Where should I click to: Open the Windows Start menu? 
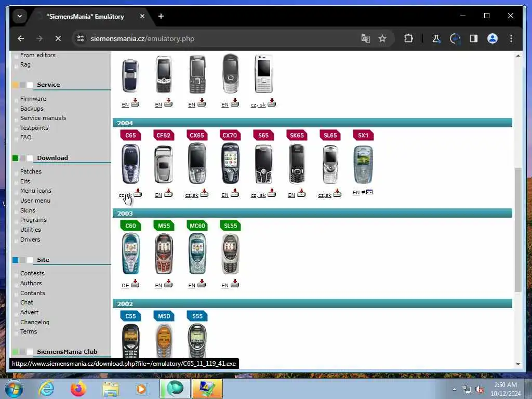[x=14, y=389]
